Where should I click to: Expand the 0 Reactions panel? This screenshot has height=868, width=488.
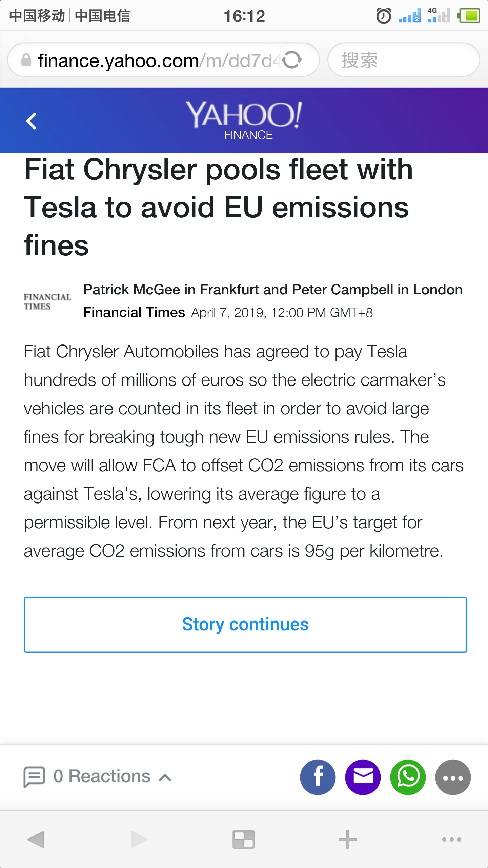click(x=98, y=776)
